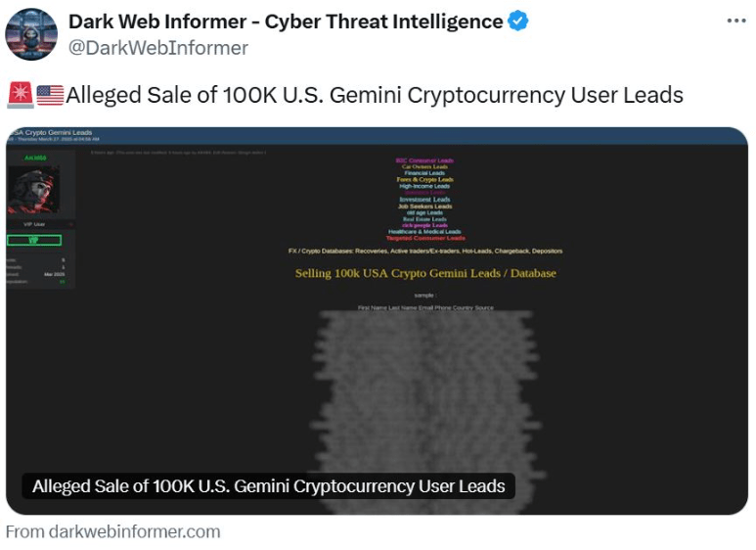The image size is (756, 550).
Task: Click the Dark Web Informer profile avatar
Action: 31,34
